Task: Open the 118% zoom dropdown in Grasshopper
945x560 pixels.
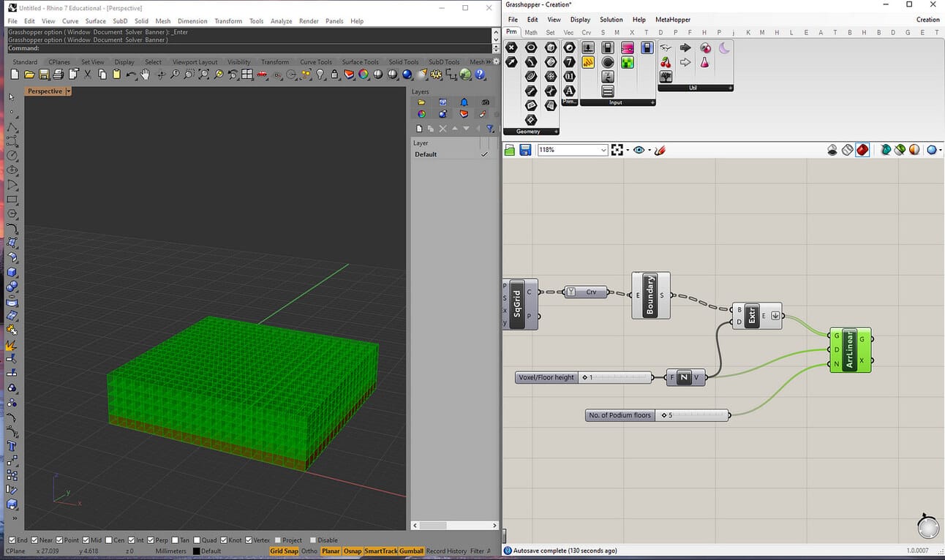Action: [x=603, y=150]
